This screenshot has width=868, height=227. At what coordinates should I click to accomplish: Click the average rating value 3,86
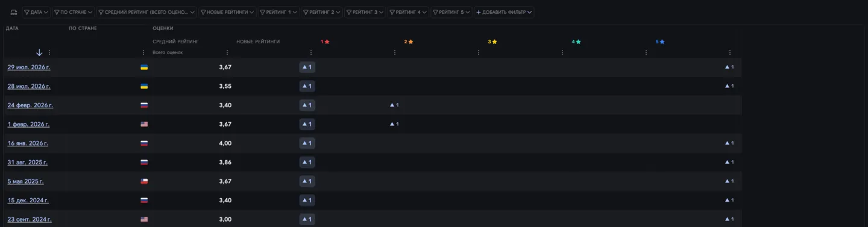point(225,163)
